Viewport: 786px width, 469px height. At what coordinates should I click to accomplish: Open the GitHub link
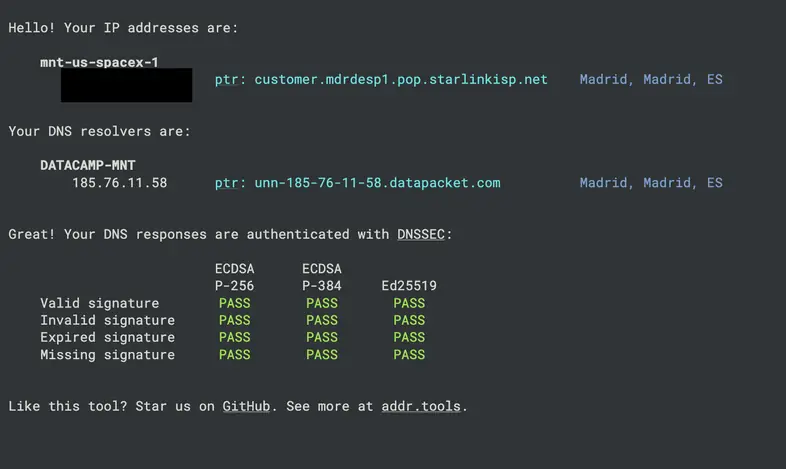pyautogui.click(x=246, y=406)
